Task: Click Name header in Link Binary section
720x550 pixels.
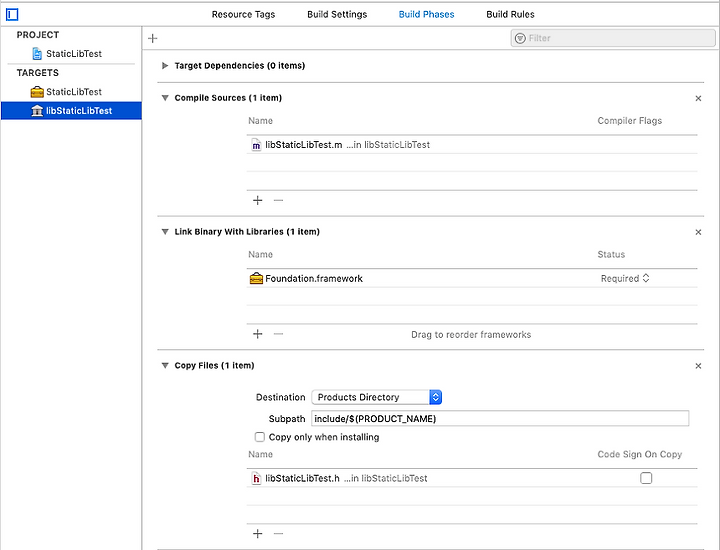Action: [260, 254]
